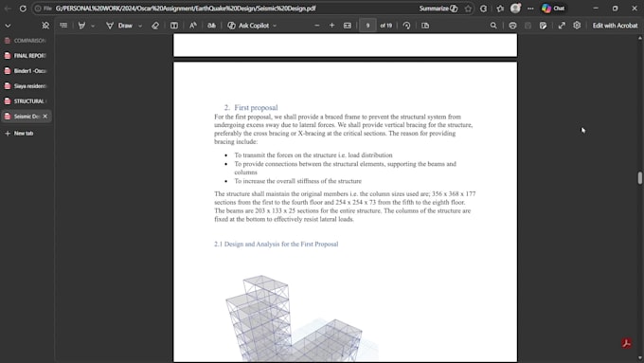Click the back navigation arrow
644x363 pixels.
(8, 9)
